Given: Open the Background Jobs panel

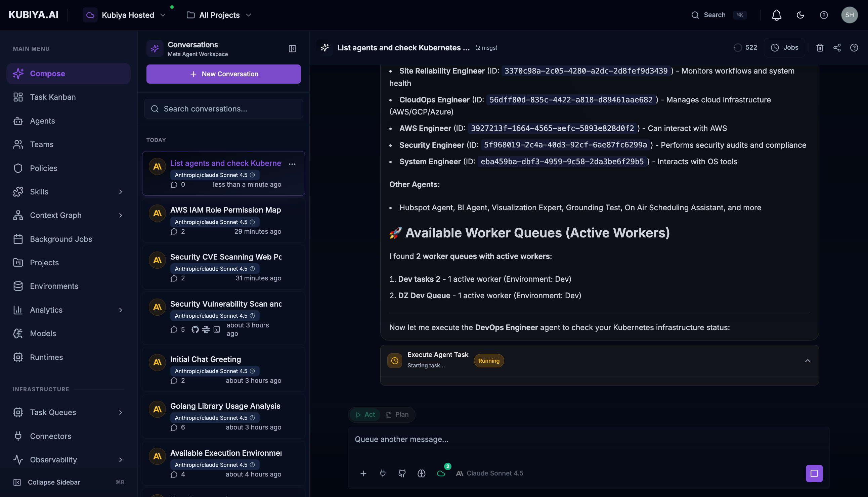Looking at the screenshot, I should pyautogui.click(x=61, y=239).
